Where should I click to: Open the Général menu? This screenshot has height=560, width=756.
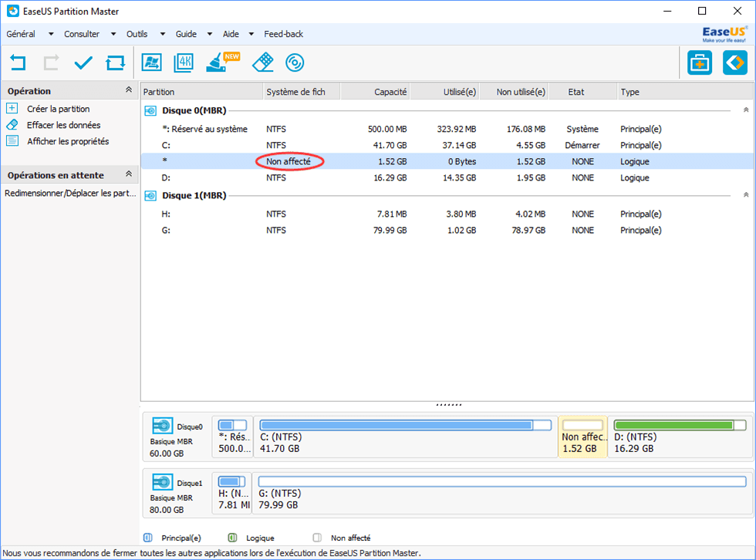click(21, 34)
